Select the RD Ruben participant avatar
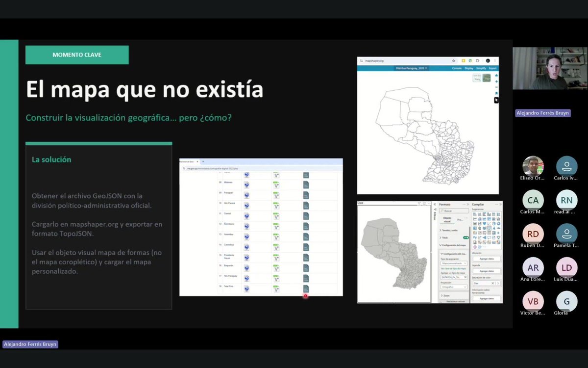 [533, 234]
